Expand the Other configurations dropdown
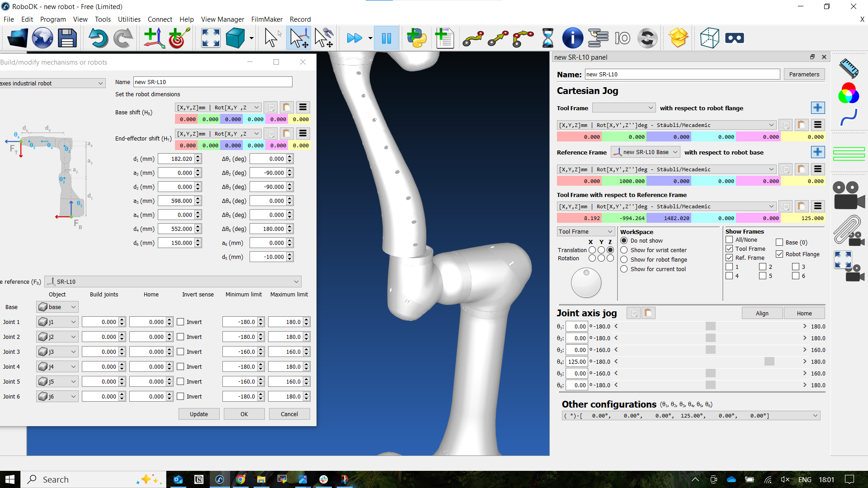The height and width of the screenshot is (488, 868). pyautogui.click(x=815, y=416)
